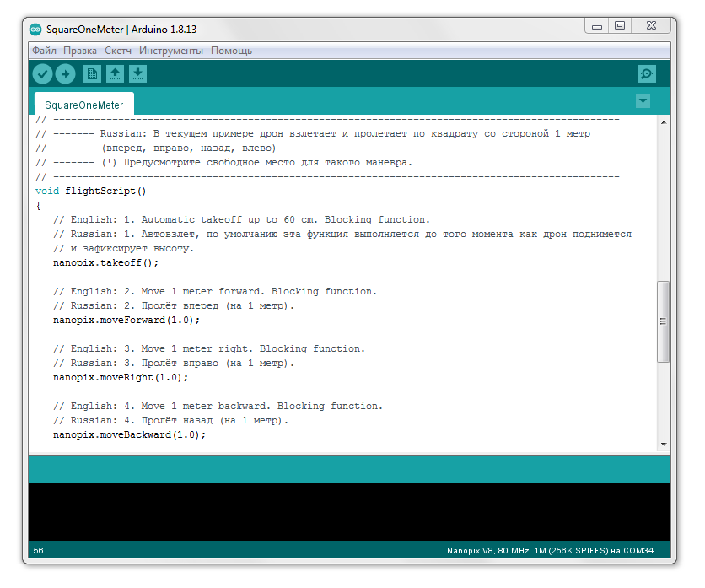The height and width of the screenshot is (588, 705).
Task: Click the nanopix.moveRight(1.0); line
Action: 121,377
